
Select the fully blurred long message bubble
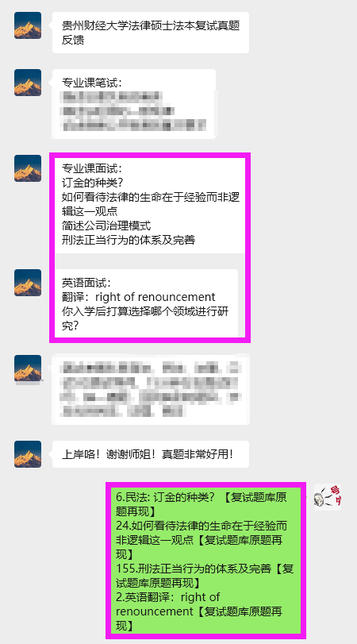151,390
